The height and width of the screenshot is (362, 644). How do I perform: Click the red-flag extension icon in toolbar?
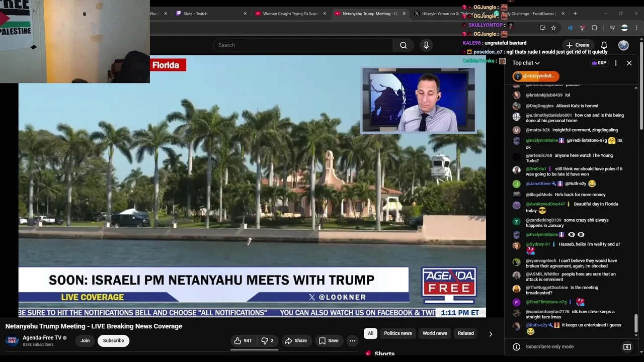pyautogui.click(x=582, y=28)
